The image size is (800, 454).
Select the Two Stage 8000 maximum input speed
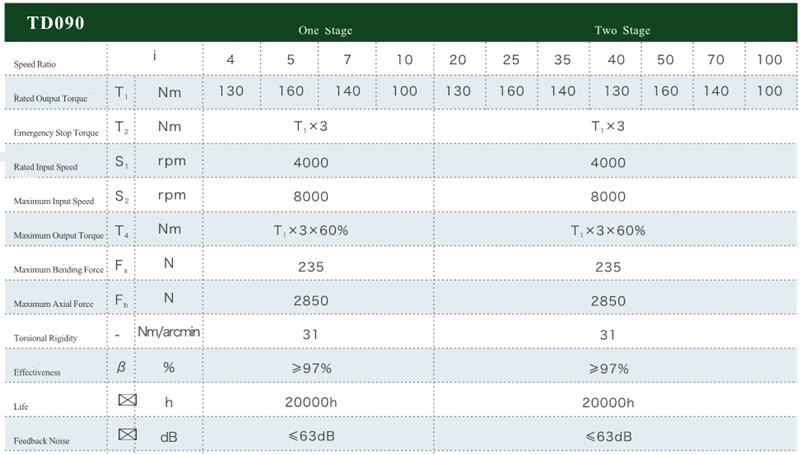point(608,196)
